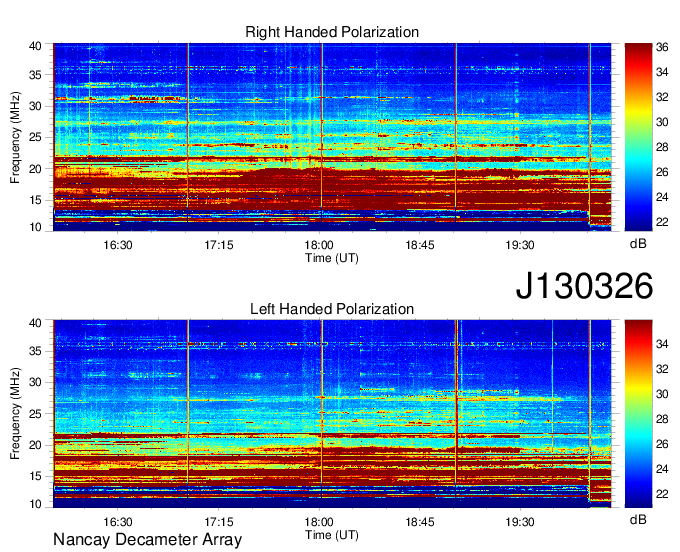Click the 18:45 time tick under Right Handed plot

click(420, 245)
